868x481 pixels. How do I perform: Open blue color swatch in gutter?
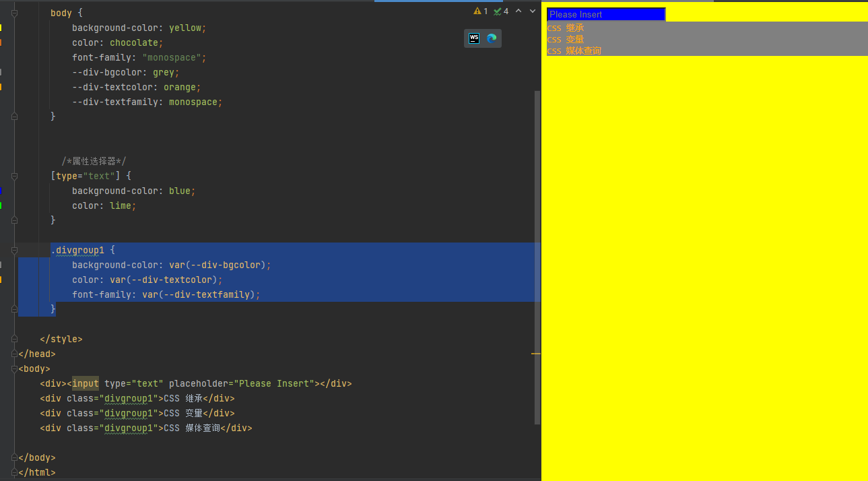[1, 191]
